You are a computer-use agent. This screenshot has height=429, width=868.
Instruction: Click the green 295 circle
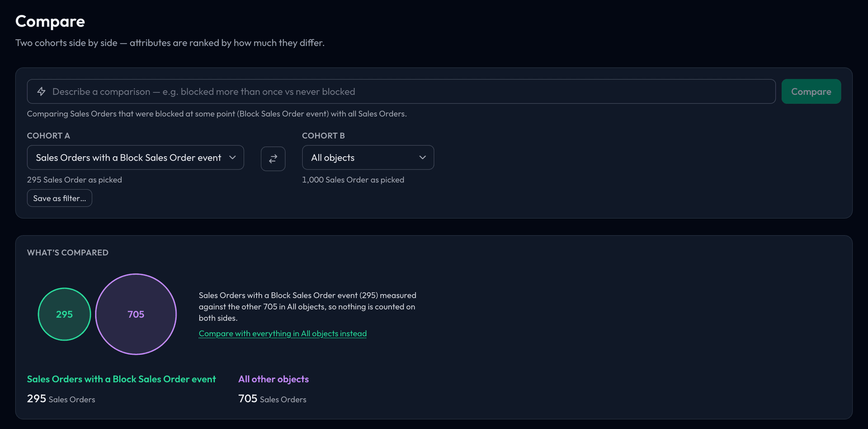click(64, 314)
